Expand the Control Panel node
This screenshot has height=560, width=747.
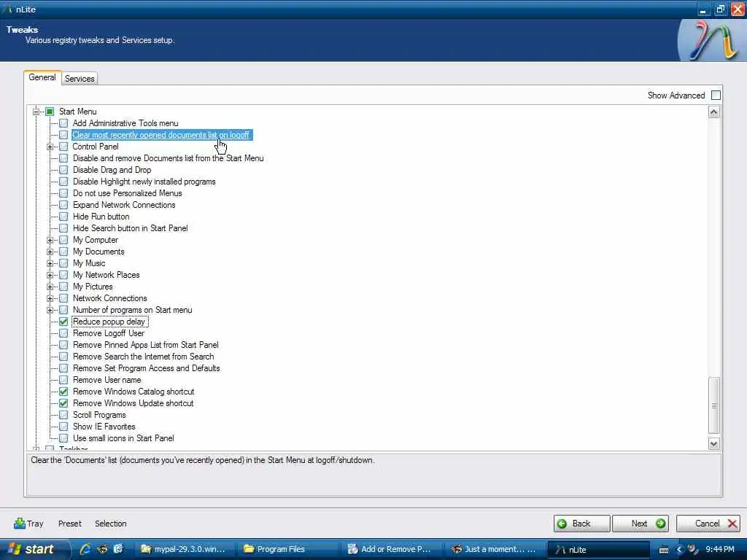[x=50, y=147]
